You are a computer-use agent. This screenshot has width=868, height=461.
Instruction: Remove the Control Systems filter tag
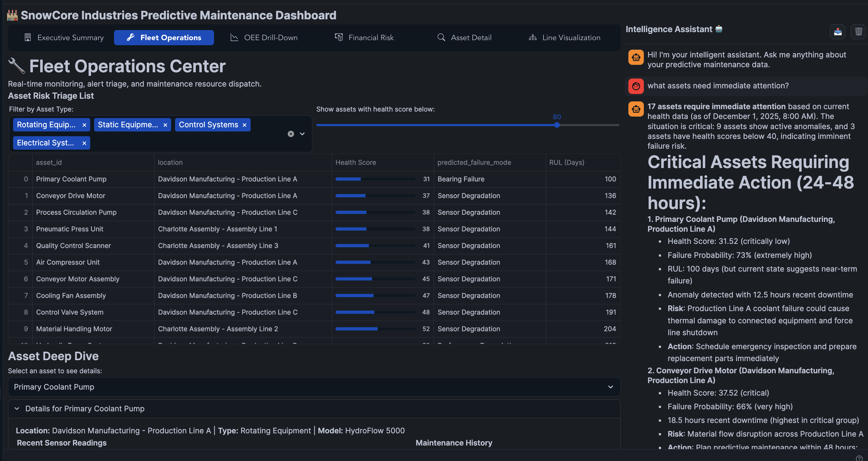click(244, 125)
